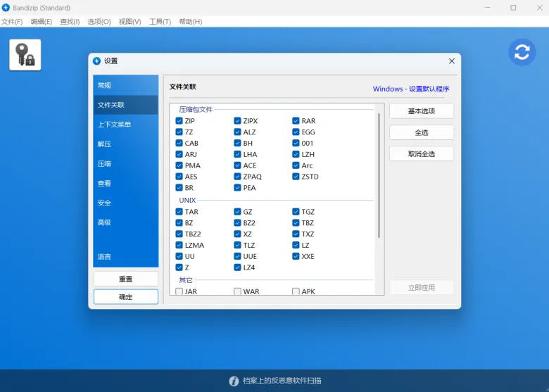
Task: Open Windows - 设置默认程序 link
Action: pos(411,89)
